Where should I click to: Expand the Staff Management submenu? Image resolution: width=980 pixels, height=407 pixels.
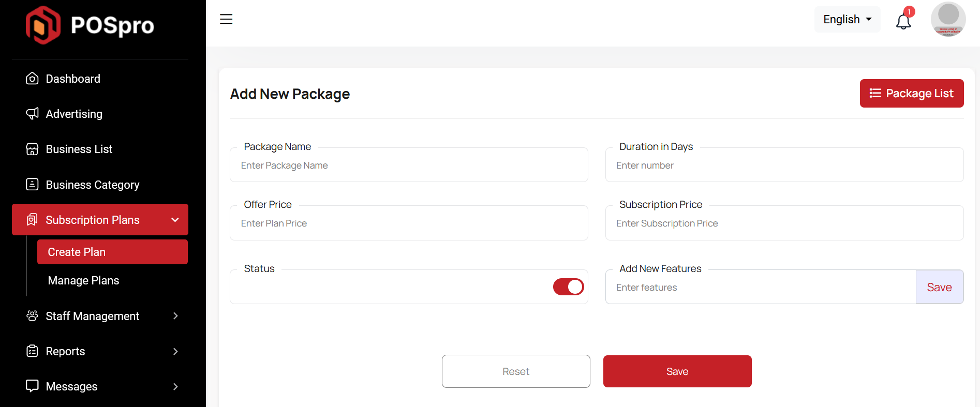point(175,316)
